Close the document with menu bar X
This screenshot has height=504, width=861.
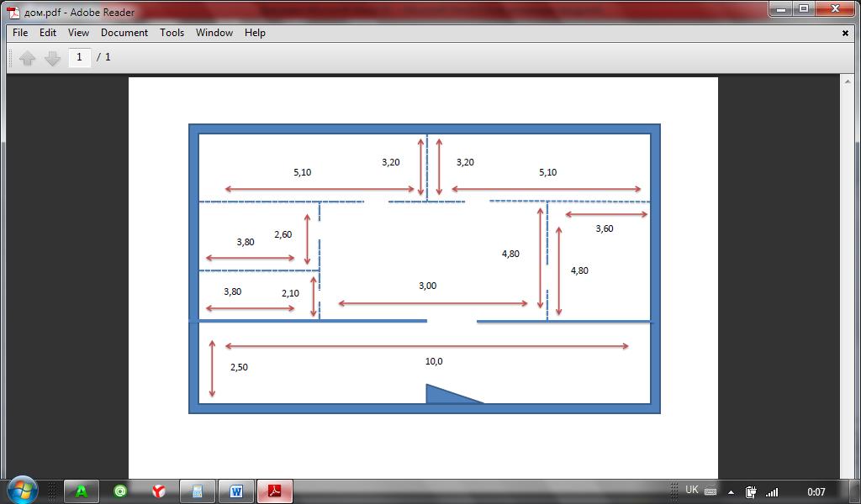pos(845,34)
